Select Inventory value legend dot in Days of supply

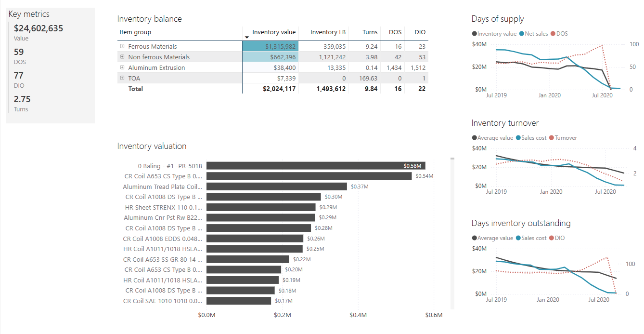coord(475,34)
